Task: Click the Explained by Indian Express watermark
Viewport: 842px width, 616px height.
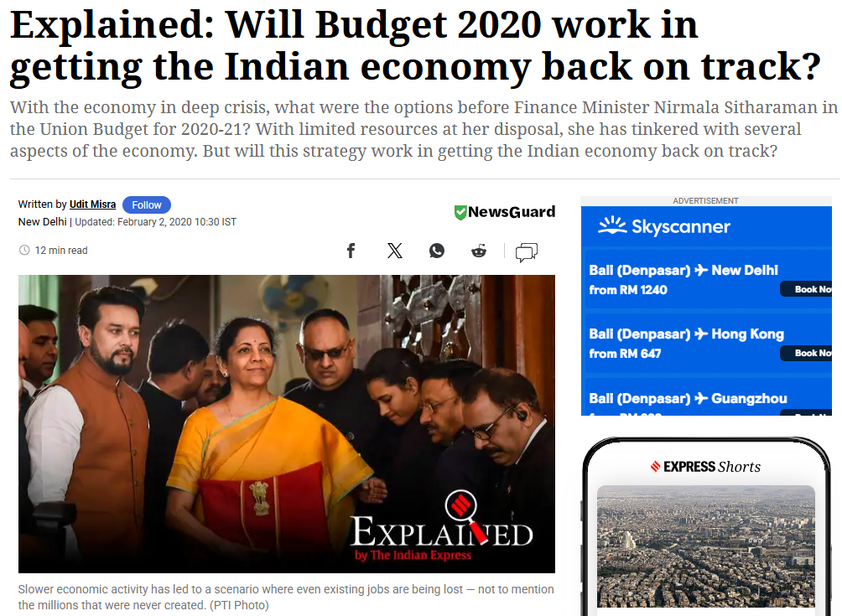Action: point(441,526)
